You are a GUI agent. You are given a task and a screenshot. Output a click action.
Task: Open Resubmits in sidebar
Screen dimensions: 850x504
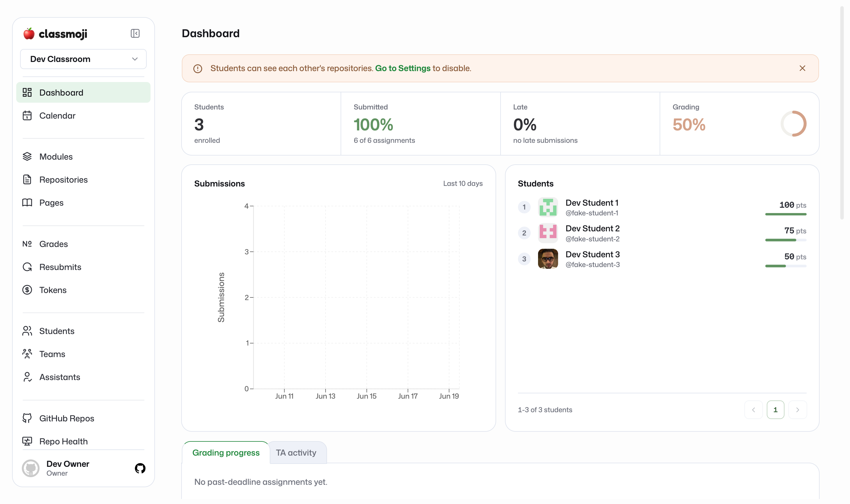pyautogui.click(x=83, y=267)
